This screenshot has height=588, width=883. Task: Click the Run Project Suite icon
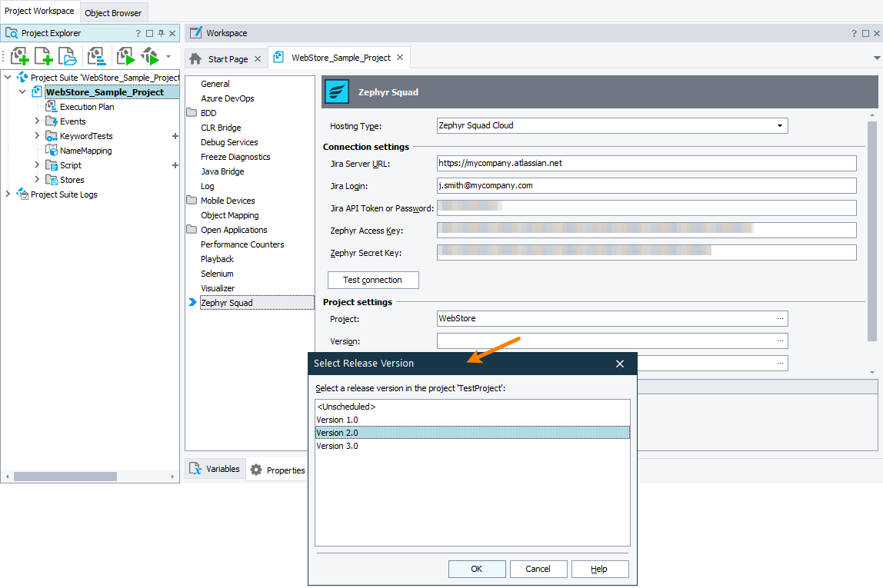pyautogui.click(x=149, y=55)
